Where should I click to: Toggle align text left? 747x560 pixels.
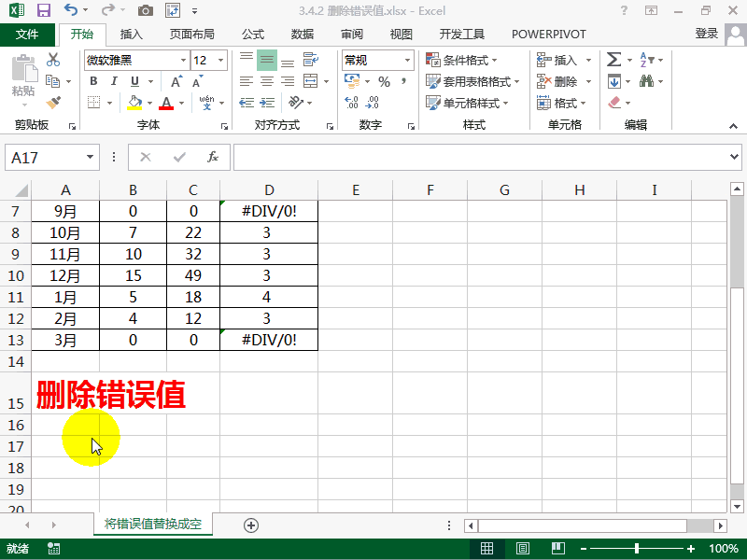[x=247, y=81]
